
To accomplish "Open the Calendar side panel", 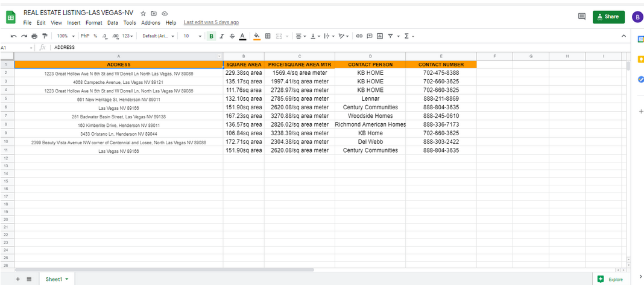I will 640,39.
